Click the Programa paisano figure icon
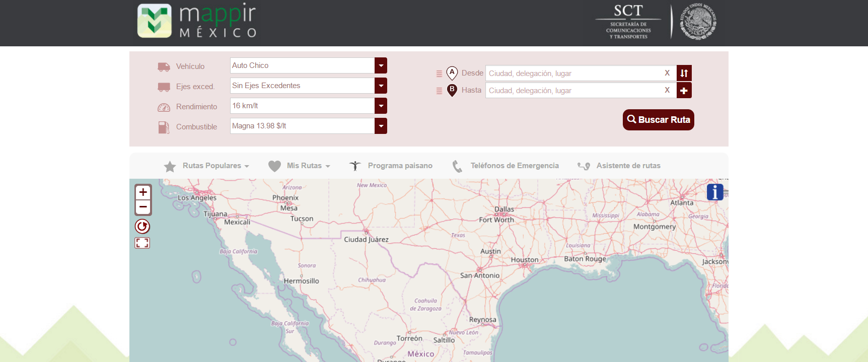 click(355, 166)
